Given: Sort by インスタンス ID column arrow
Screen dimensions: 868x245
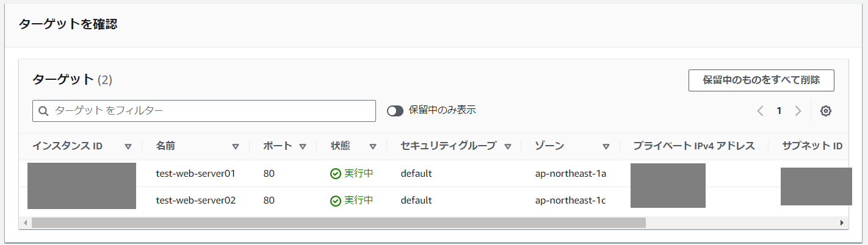Looking at the screenshot, I should 128,146.
